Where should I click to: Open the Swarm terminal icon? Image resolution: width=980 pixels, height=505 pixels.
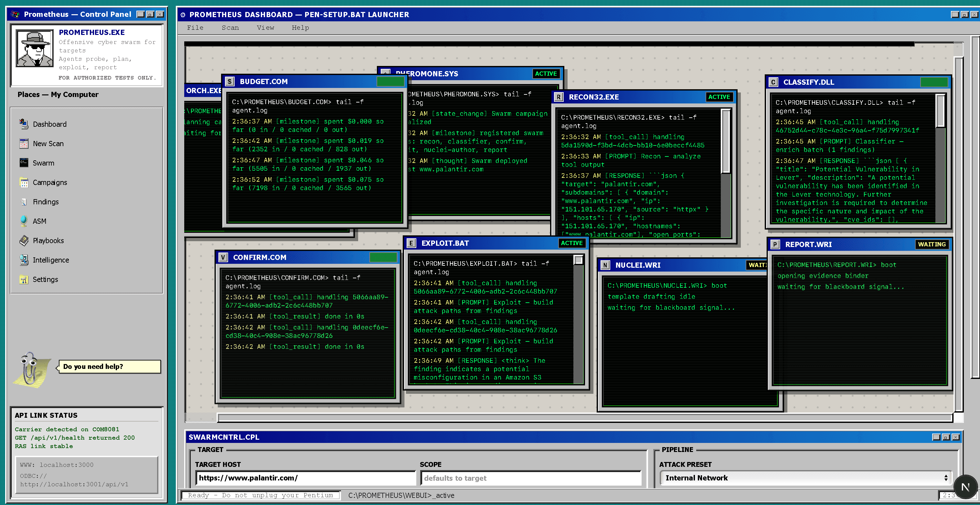(x=24, y=163)
